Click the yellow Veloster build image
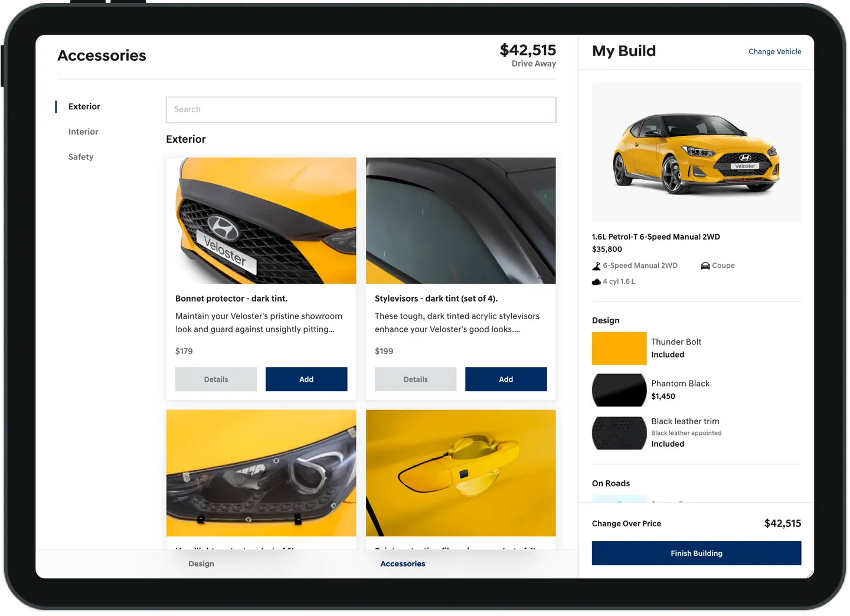 (x=697, y=153)
